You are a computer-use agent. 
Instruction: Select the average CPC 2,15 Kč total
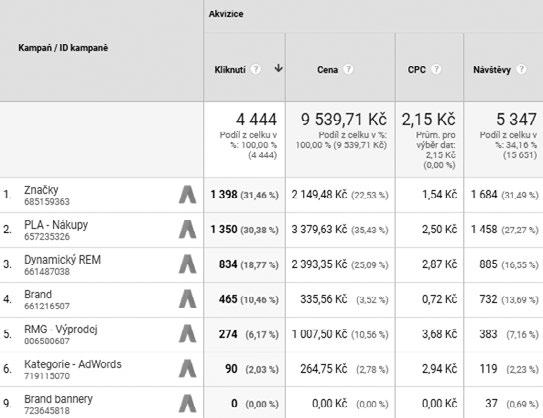point(428,119)
